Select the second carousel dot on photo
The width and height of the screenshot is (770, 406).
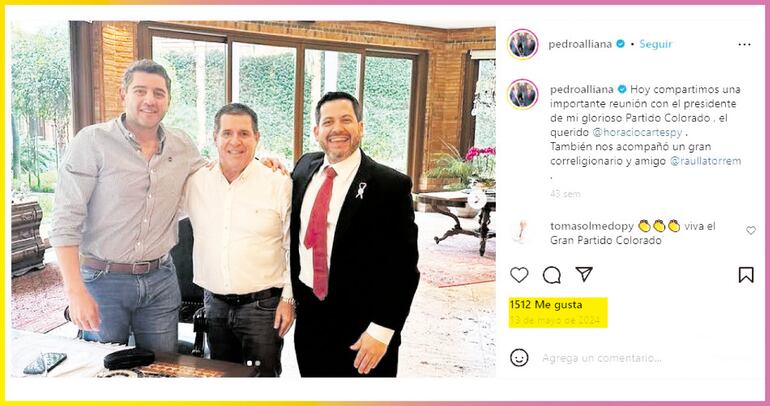pos(257,363)
